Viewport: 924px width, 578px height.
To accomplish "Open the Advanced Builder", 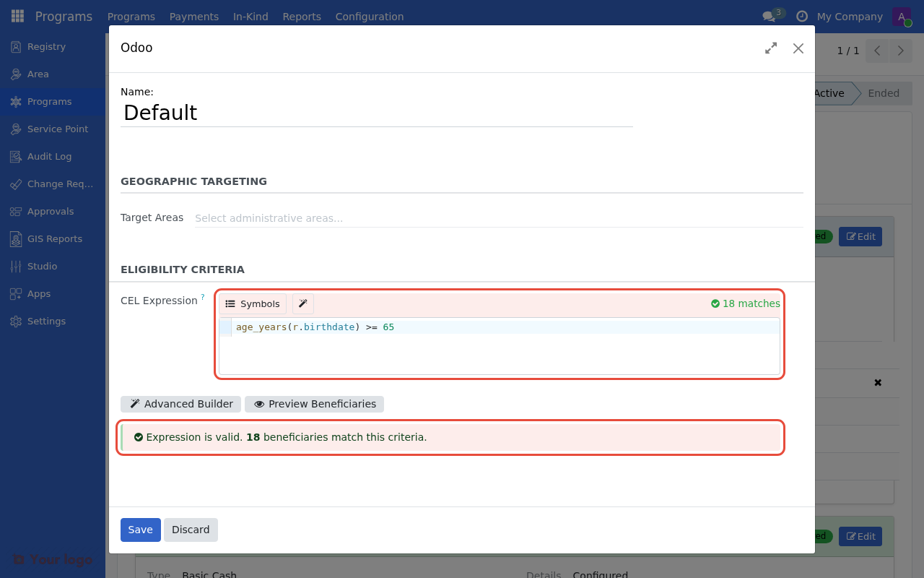I will [180, 404].
